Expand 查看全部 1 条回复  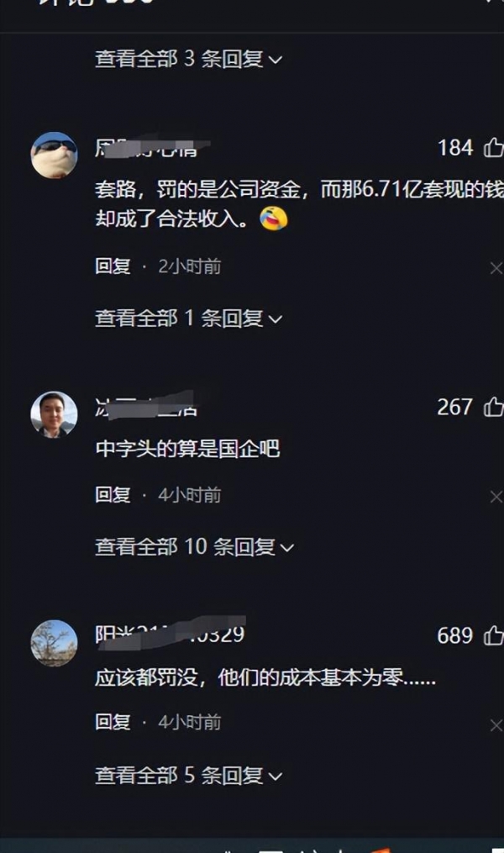click(x=189, y=319)
